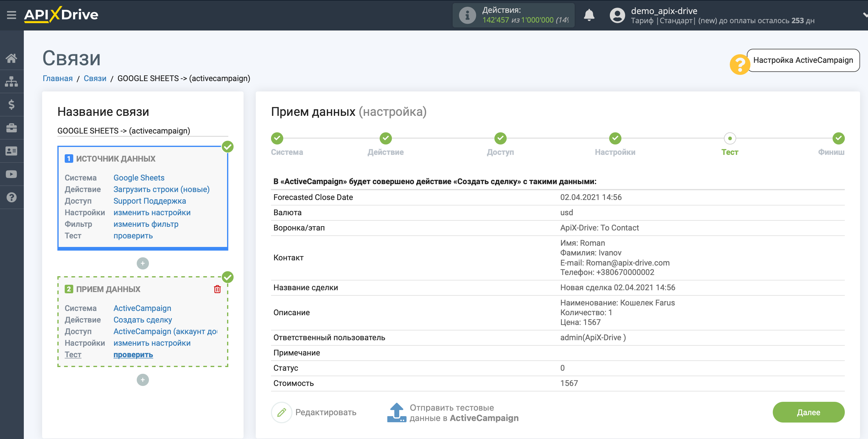Click demo_apix-drive account name
This screenshot has height=439, width=868.
(664, 11)
